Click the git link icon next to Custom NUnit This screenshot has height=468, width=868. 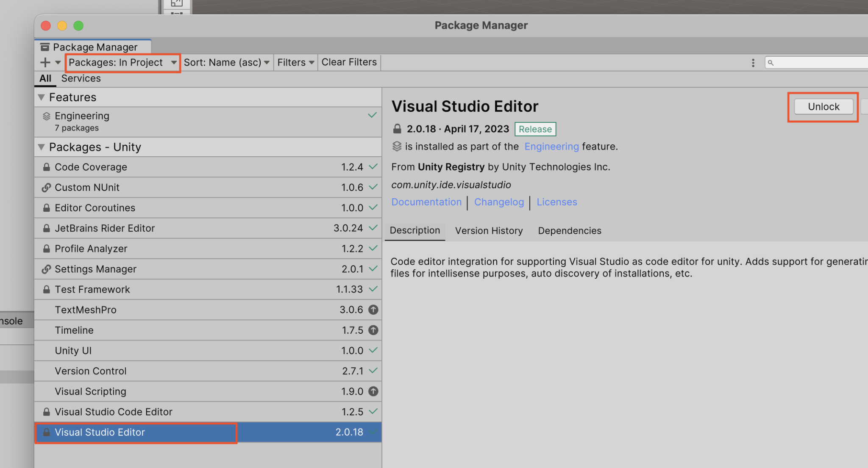coord(46,187)
